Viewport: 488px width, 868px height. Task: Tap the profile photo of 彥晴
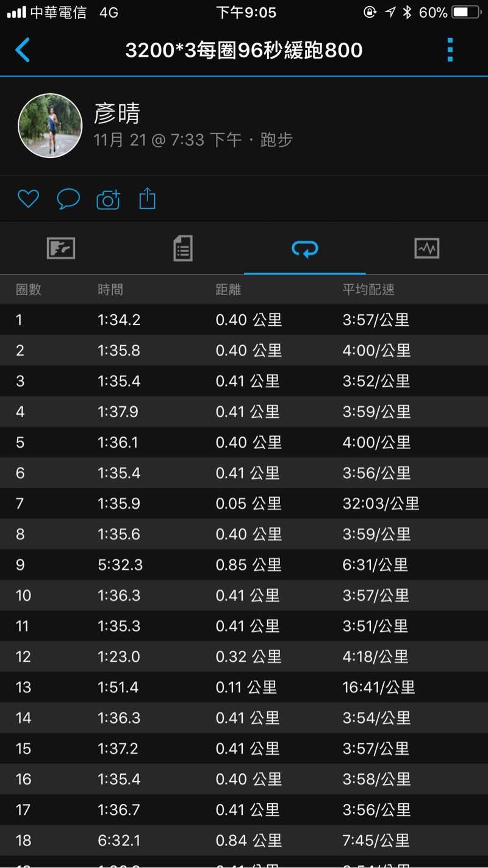50,126
